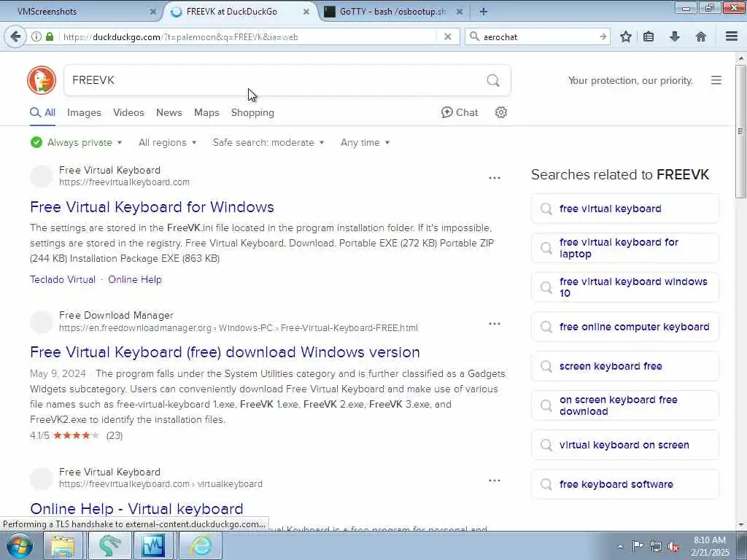Open the downloads arrow icon
The height and width of the screenshot is (560, 747).
[x=675, y=36]
